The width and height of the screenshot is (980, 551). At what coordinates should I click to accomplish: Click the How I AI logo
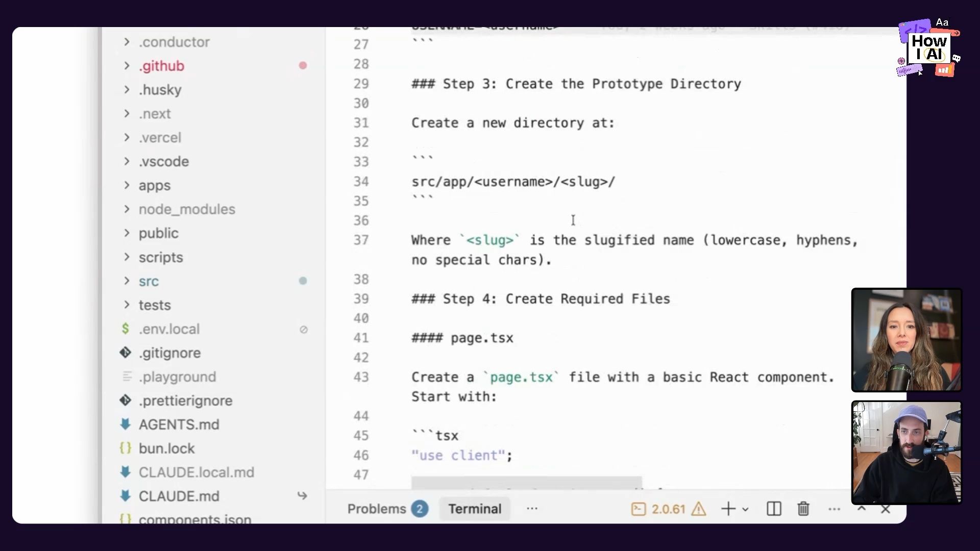929,47
